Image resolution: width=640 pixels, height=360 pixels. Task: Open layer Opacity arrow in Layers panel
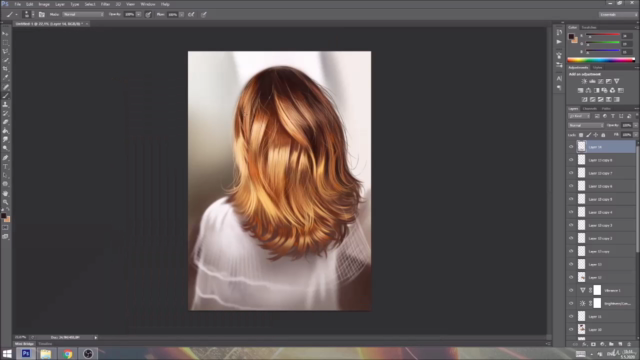[x=636, y=125]
